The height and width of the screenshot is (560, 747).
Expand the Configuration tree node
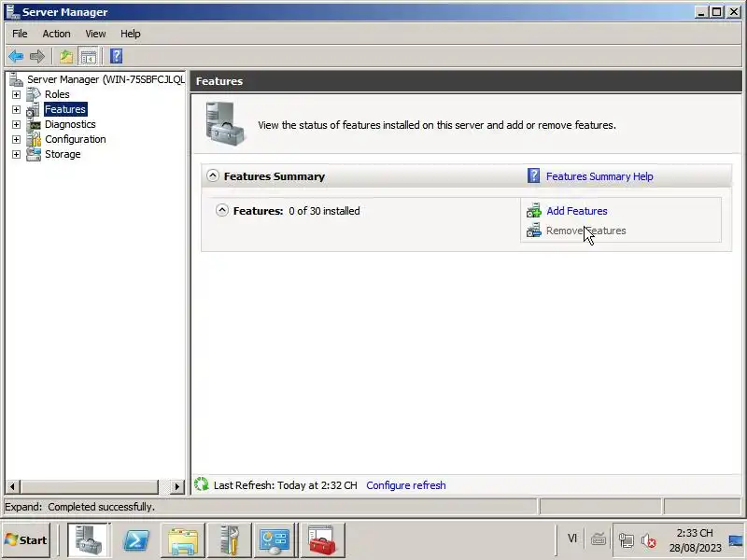pos(16,139)
